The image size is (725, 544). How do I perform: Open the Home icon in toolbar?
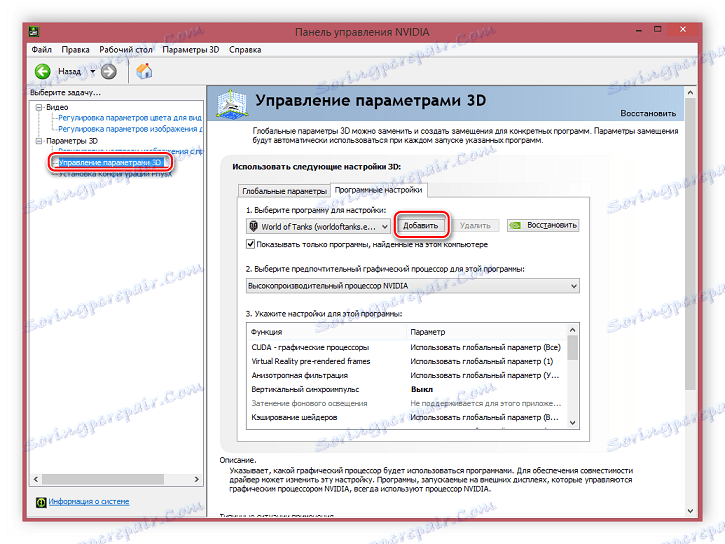point(144,71)
